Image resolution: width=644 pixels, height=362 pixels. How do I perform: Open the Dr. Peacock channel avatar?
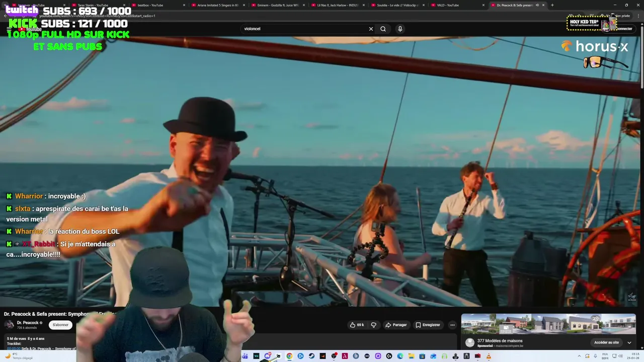pyautogui.click(x=9, y=325)
